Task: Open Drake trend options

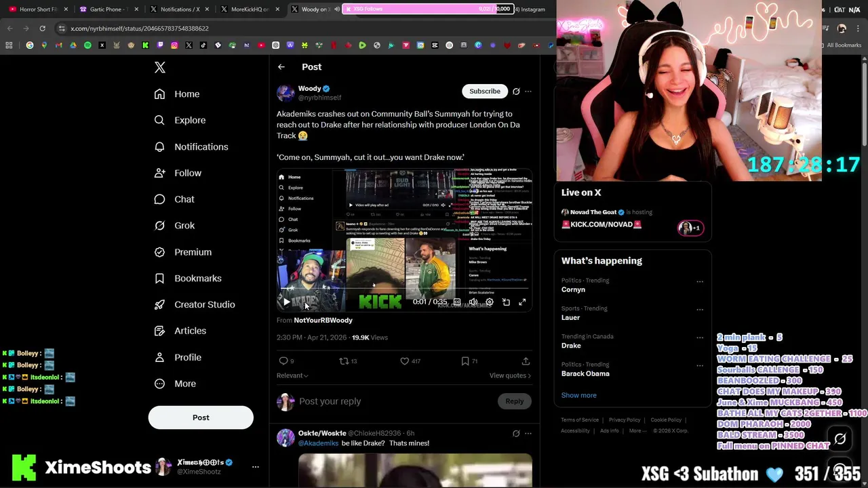Action: pyautogui.click(x=700, y=337)
